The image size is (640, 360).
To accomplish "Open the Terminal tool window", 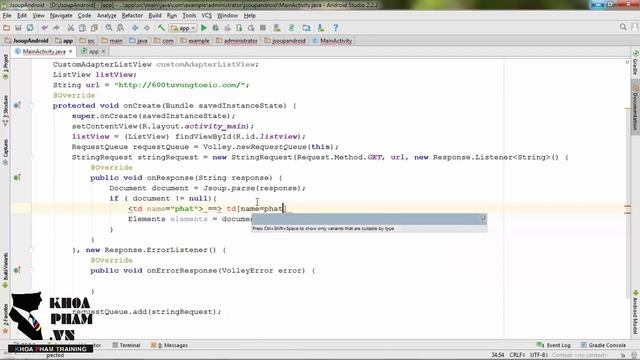I will [x=126, y=345].
